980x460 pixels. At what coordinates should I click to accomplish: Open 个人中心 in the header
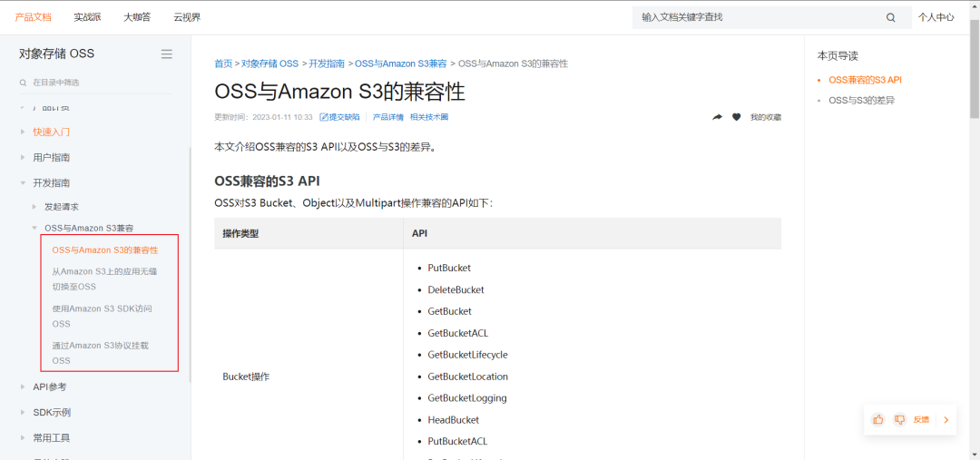click(936, 17)
